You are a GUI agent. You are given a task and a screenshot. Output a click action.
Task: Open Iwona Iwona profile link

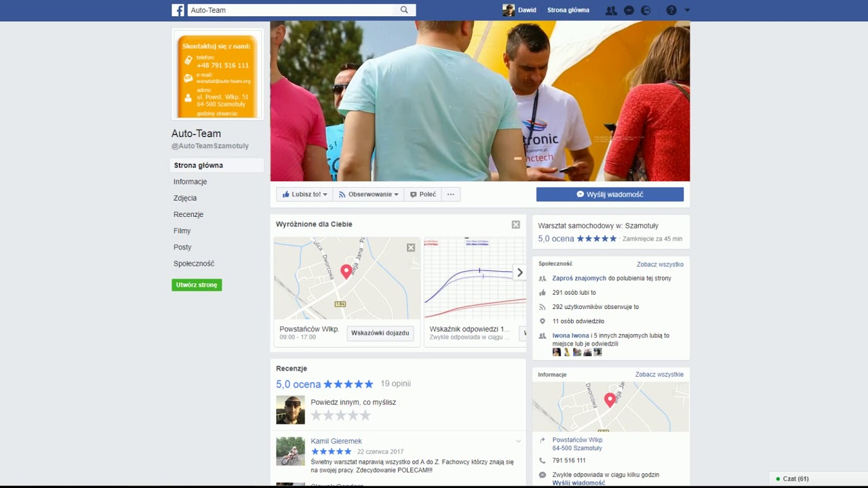571,335
